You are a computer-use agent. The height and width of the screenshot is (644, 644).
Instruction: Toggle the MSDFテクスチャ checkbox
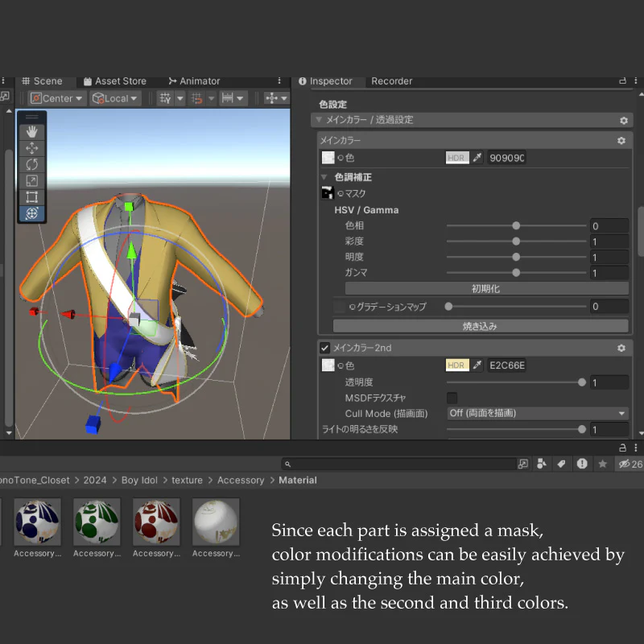click(x=452, y=398)
